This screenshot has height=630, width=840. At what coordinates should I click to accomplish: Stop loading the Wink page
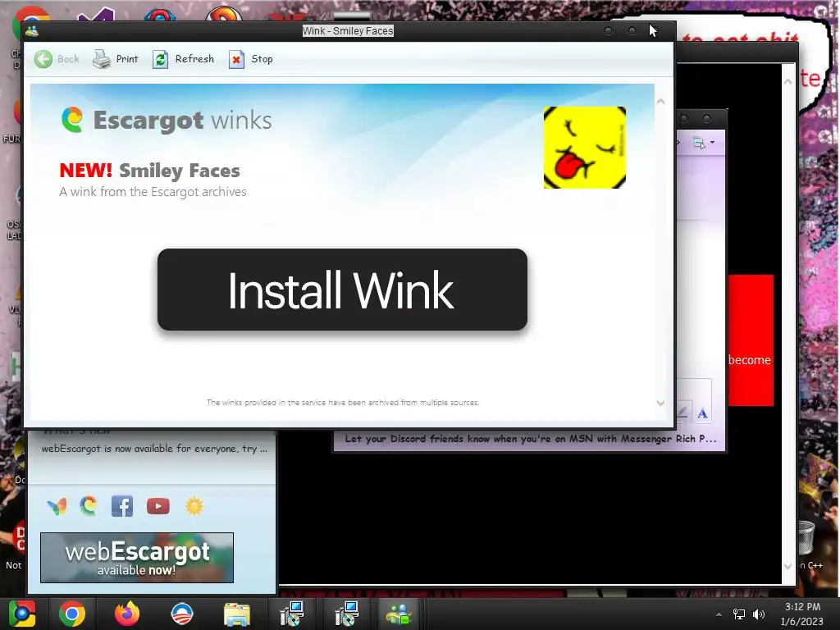[x=251, y=59]
